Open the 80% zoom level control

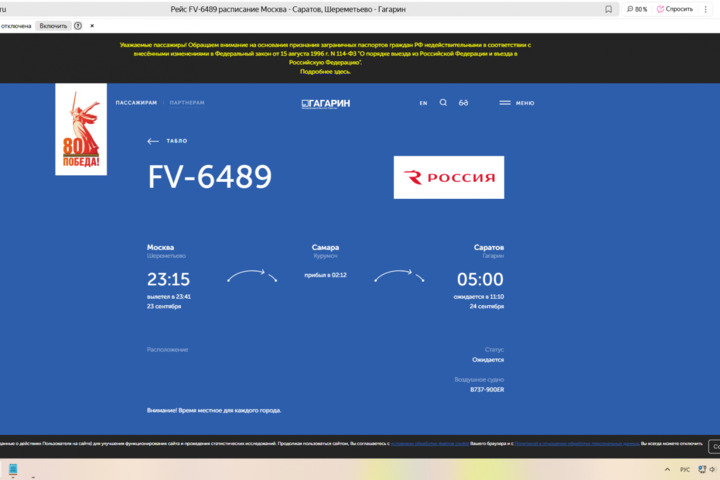pyautogui.click(x=636, y=9)
